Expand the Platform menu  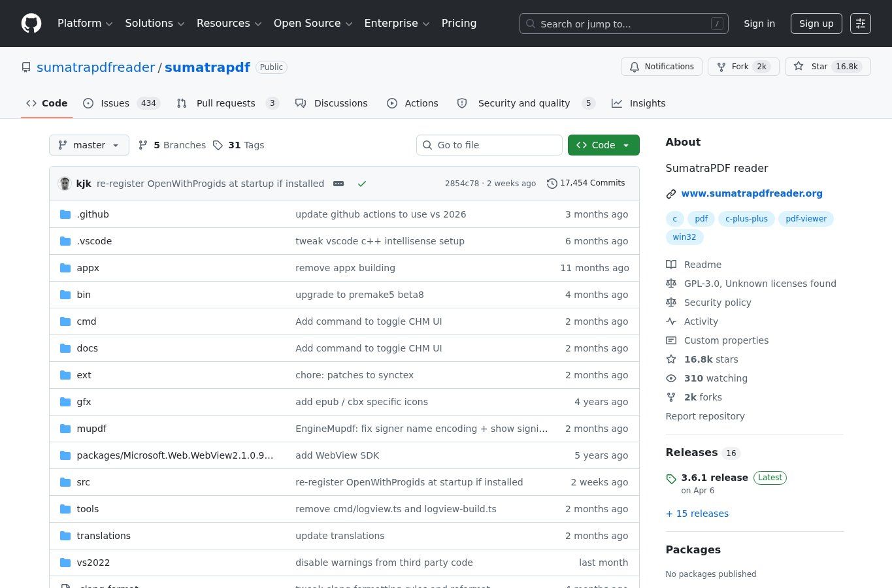point(85,24)
